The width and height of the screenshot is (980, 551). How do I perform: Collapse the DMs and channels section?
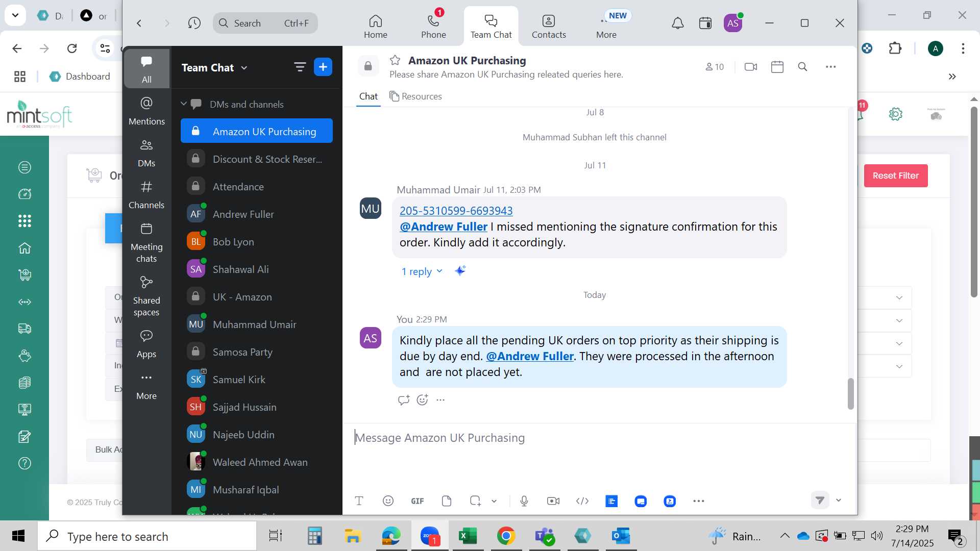click(184, 104)
